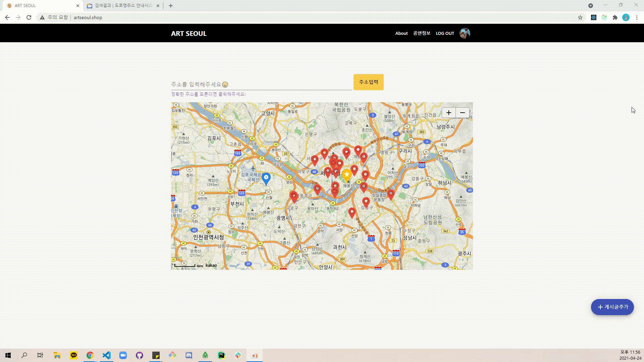This screenshot has width=644, height=362.
Task: Open the Chrome profile avatar menu
Action: click(626, 17)
